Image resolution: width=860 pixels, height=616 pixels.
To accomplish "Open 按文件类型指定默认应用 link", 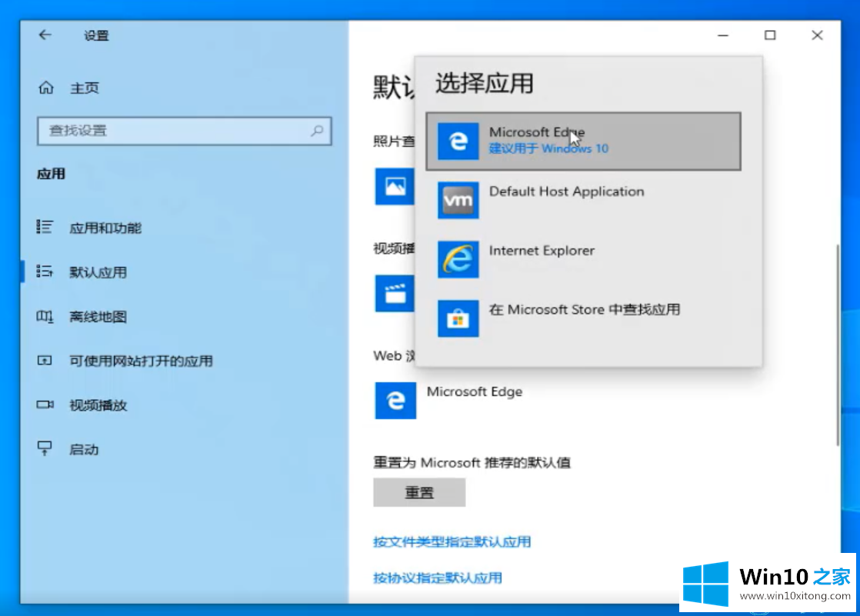I will click(x=452, y=541).
